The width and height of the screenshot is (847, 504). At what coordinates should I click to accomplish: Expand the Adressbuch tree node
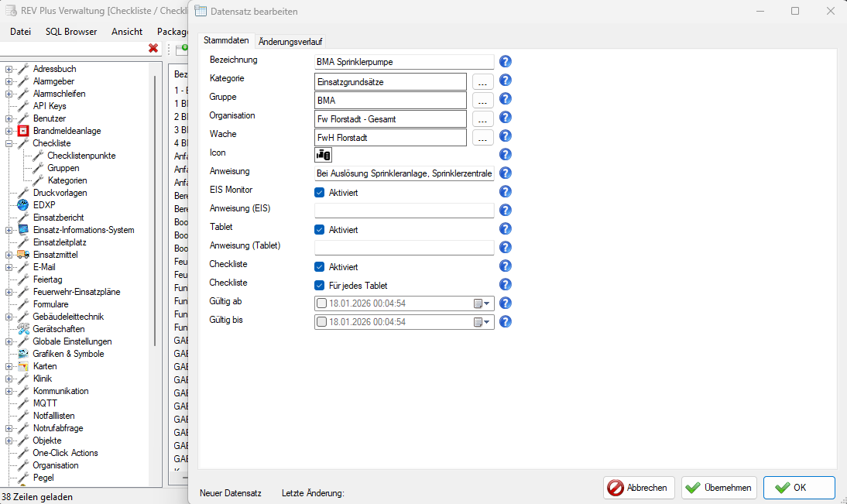pyautogui.click(x=8, y=69)
